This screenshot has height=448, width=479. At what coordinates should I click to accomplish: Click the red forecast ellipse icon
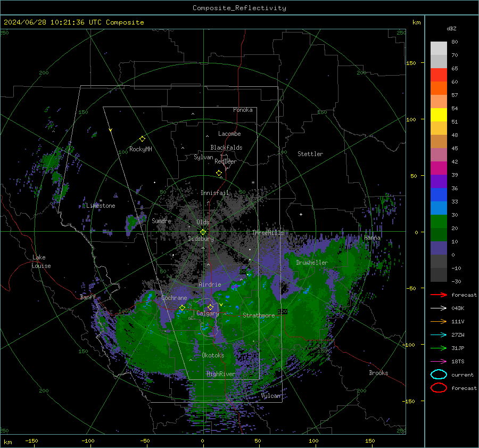click(x=439, y=388)
